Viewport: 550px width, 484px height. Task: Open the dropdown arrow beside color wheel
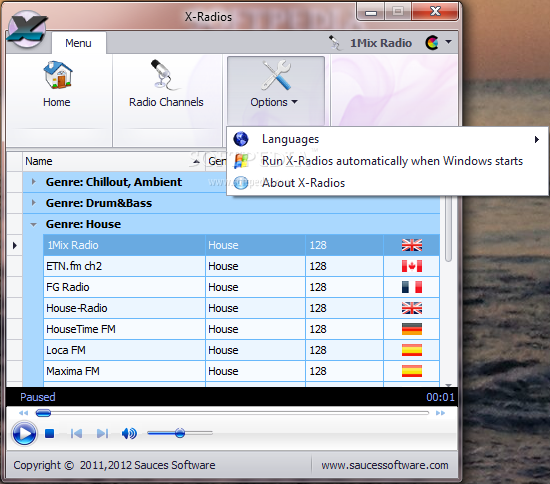(x=448, y=42)
